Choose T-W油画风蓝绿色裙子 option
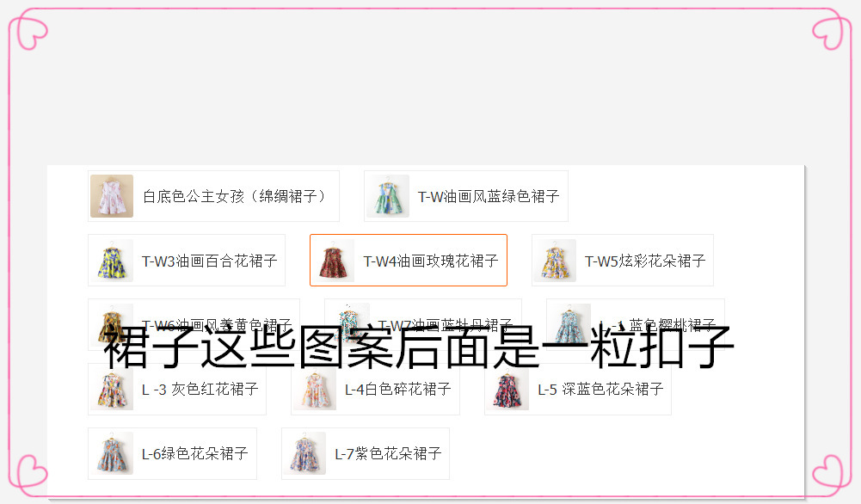 (x=465, y=196)
